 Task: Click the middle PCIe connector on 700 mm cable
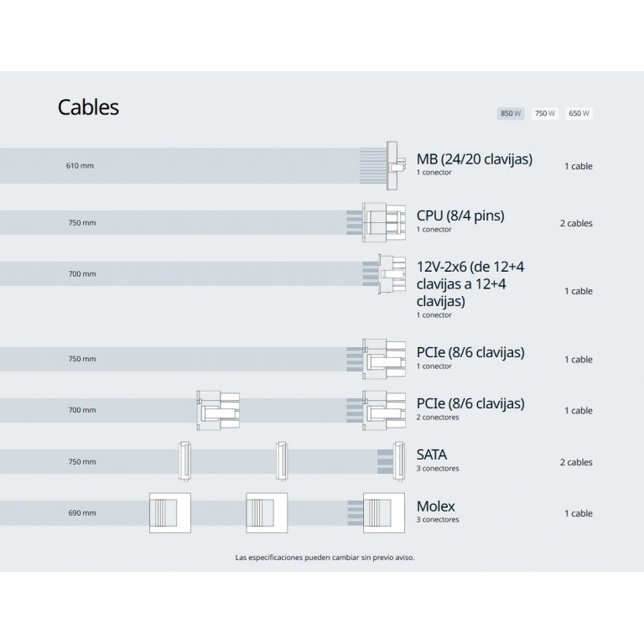point(217,410)
